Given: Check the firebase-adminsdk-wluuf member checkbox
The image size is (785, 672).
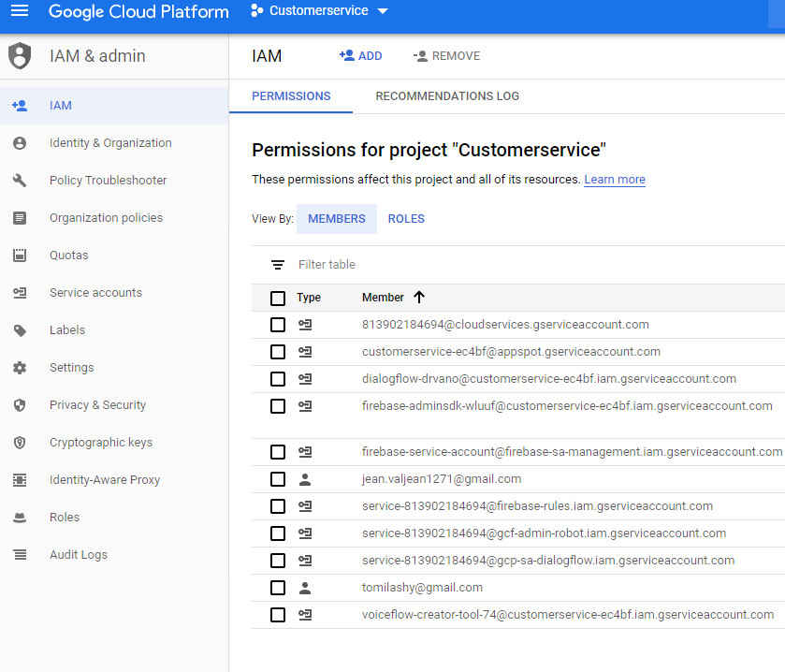Looking at the screenshot, I should pos(278,405).
